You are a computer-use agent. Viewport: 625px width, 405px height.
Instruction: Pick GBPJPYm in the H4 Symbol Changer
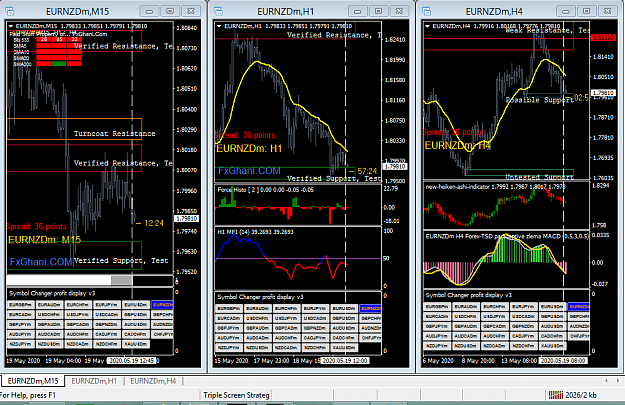click(x=437, y=326)
